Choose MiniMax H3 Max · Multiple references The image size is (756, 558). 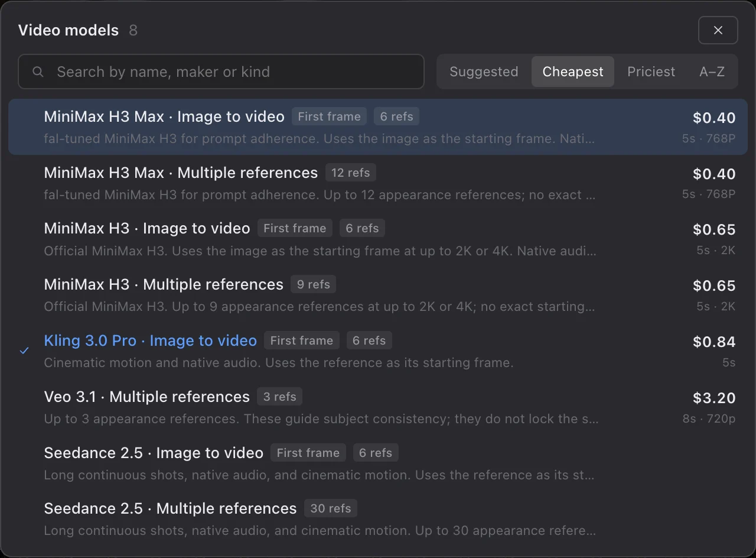pos(378,183)
